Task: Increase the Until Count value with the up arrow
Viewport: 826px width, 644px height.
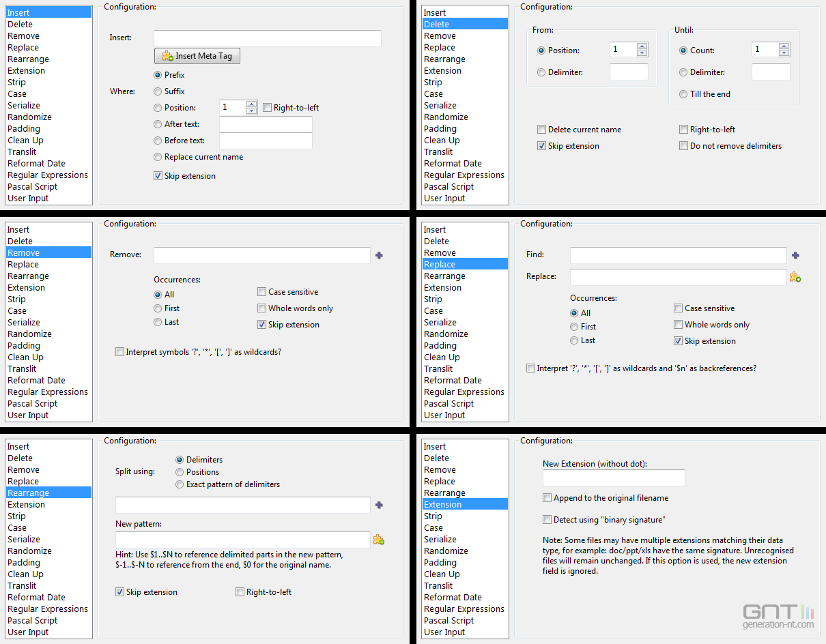Action: point(784,46)
